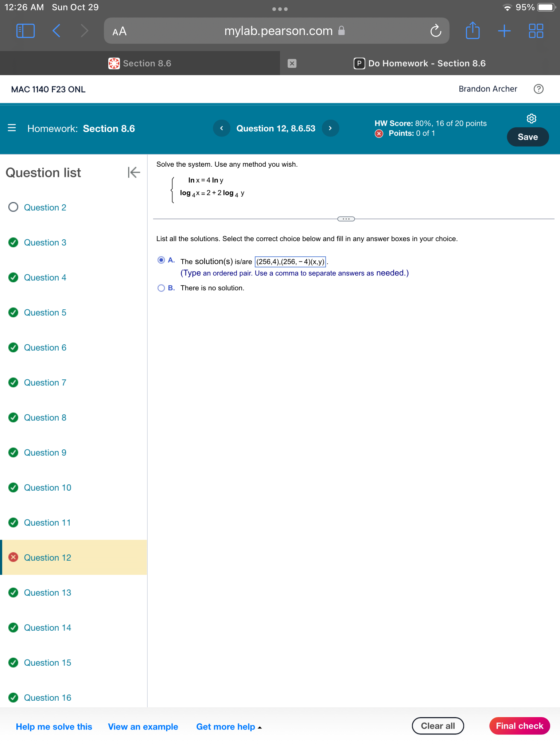The image size is (560, 747).
Task: Open Question 11 in list
Action: pyautogui.click(x=47, y=523)
